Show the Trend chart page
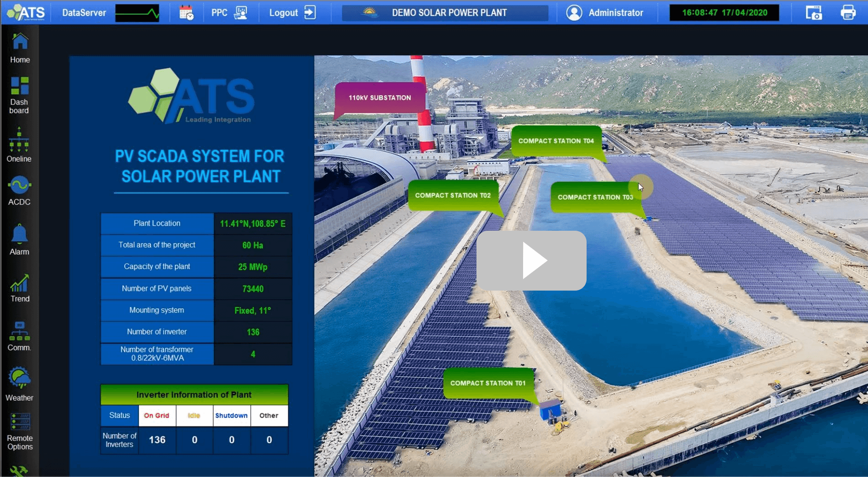 [x=20, y=288]
